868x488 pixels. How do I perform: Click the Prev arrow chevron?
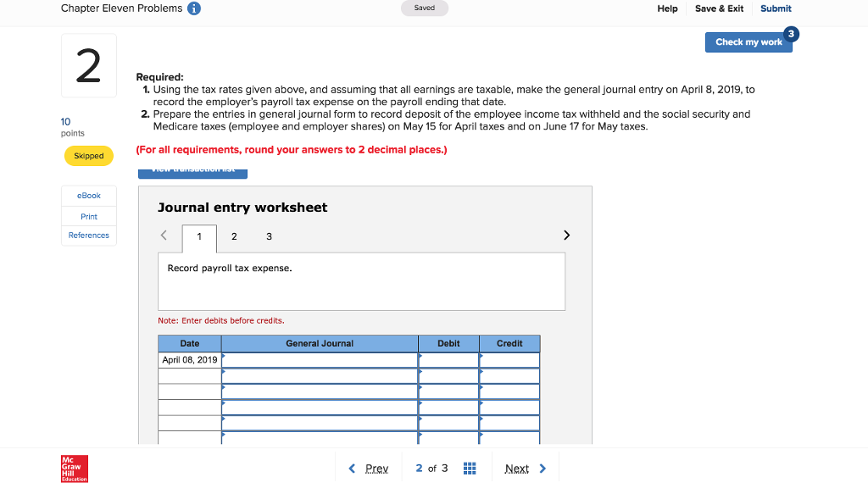pos(353,468)
